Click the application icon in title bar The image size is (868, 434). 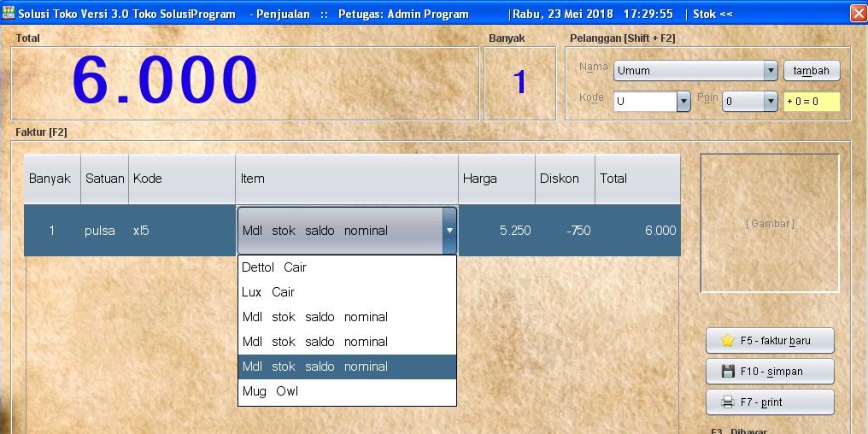9,14
